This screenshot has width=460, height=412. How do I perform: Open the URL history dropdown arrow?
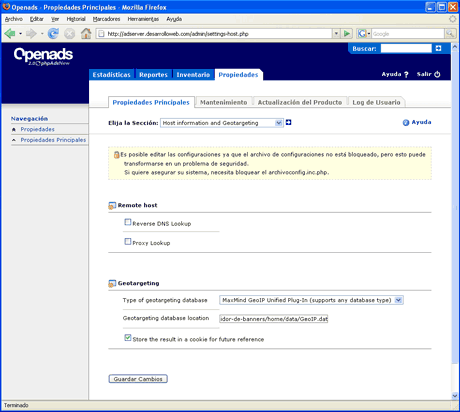tap(336, 33)
